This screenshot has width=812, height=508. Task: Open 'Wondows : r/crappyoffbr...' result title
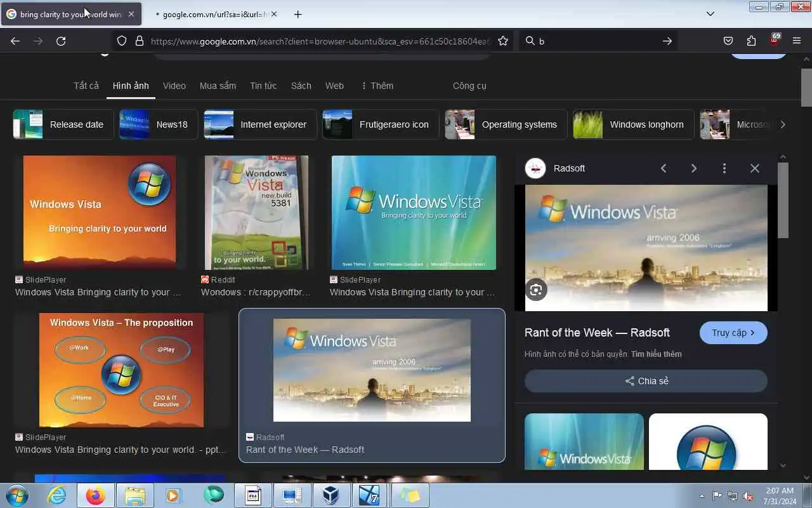tap(256, 292)
